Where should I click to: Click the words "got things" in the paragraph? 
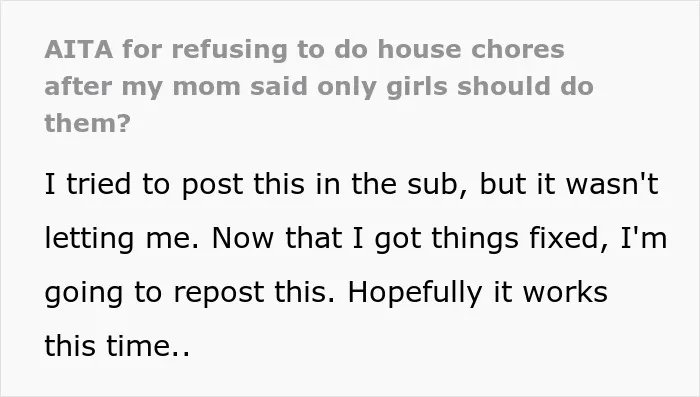[446, 238]
